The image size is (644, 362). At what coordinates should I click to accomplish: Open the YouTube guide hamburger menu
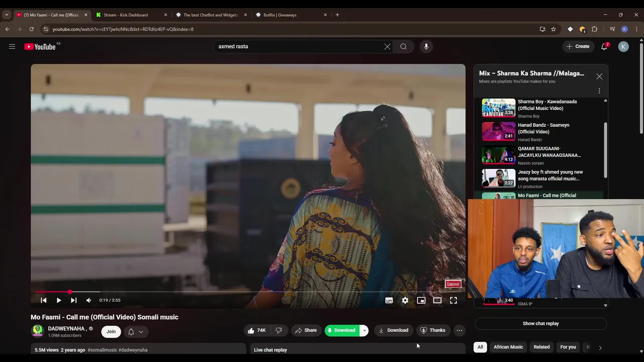coord(12,46)
